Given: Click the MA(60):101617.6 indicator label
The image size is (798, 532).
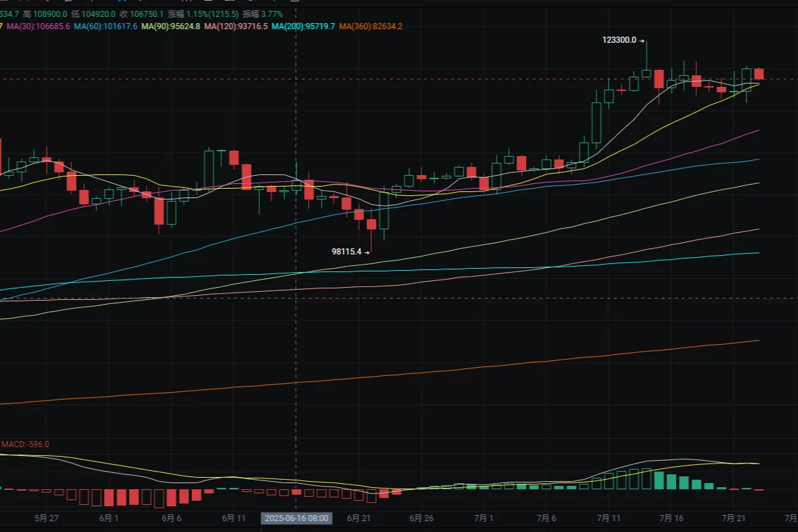Looking at the screenshot, I should coord(106,26).
